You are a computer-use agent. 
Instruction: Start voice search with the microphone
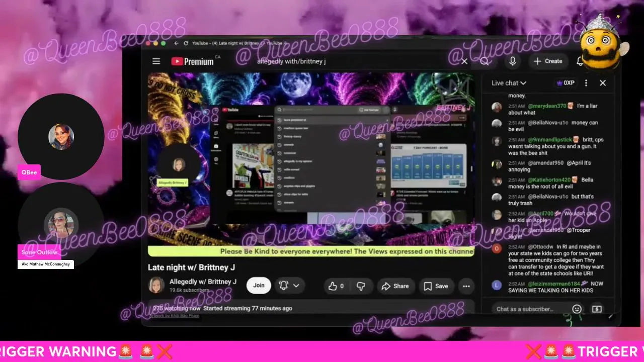(513, 61)
